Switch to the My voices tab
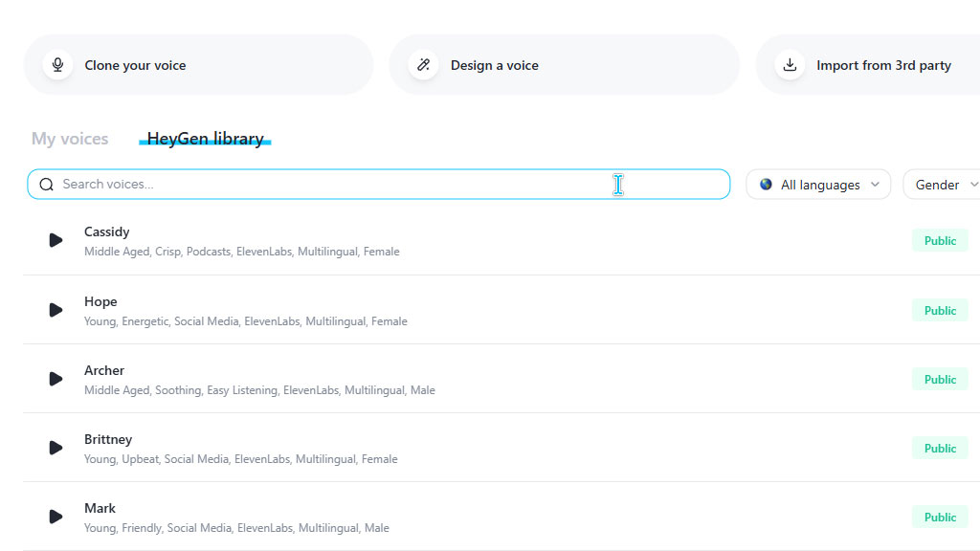Viewport: 980px width, 551px height. (x=70, y=139)
